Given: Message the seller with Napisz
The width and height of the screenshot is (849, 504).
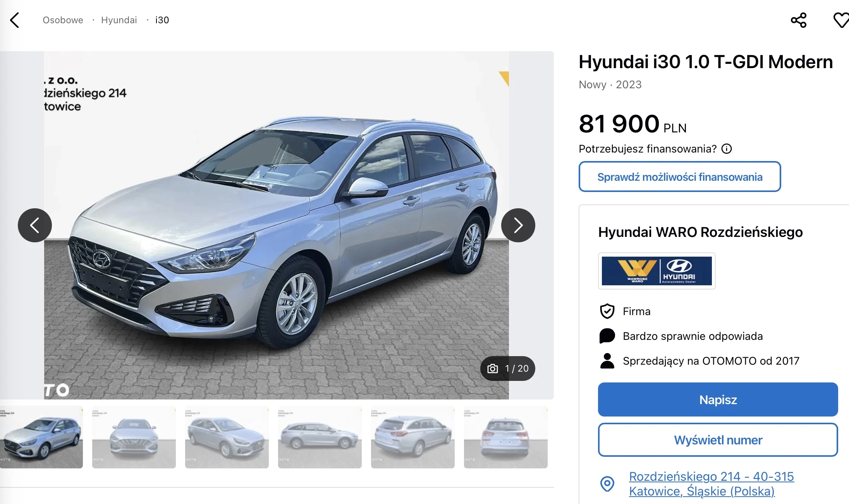Looking at the screenshot, I should tap(718, 399).
